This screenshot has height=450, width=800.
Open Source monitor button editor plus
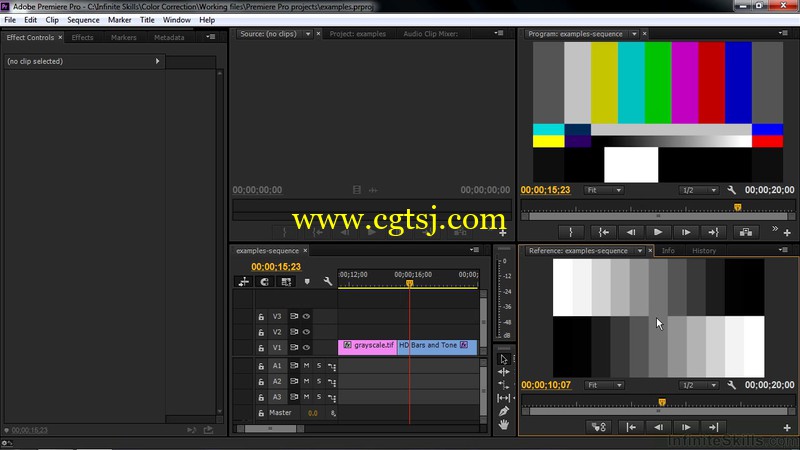point(503,233)
